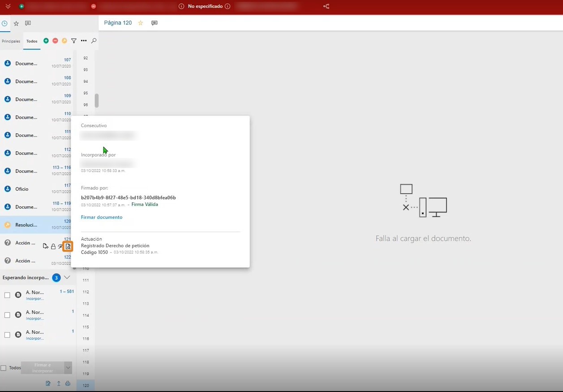Go to page 115 in the page strip
This screenshot has width=563, height=392.
tap(86, 327)
